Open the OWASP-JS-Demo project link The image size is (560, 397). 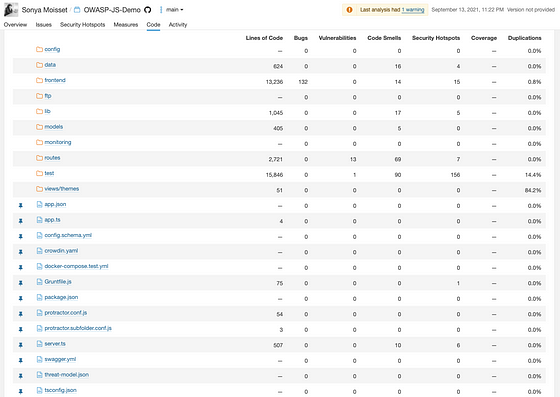click(x=112, y=10)
